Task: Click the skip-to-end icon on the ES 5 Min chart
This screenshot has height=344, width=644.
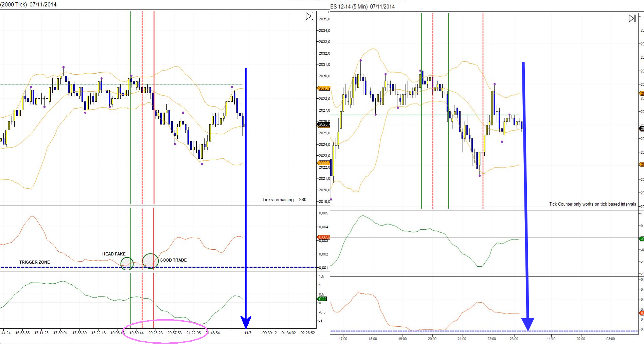Action: pyautogui.click(x=632, y=18)
